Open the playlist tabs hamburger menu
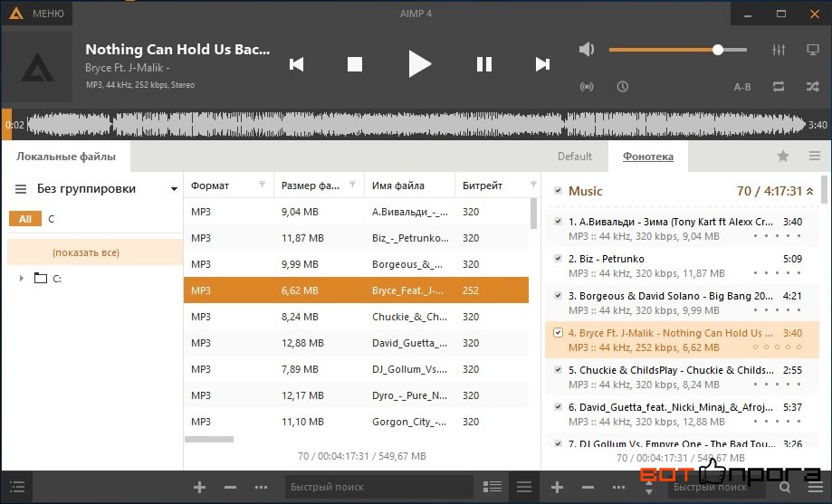The image size is (832, 504). pos(815,156)
